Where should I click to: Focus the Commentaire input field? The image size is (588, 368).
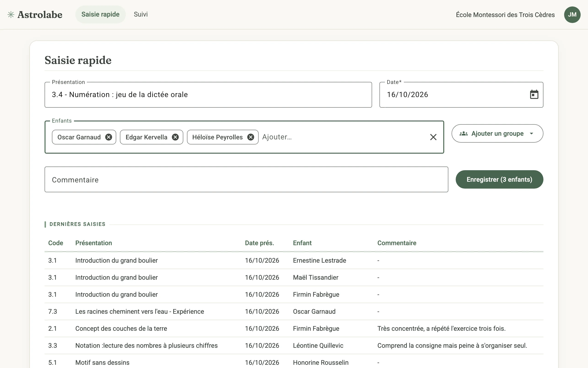pos(246,179)
